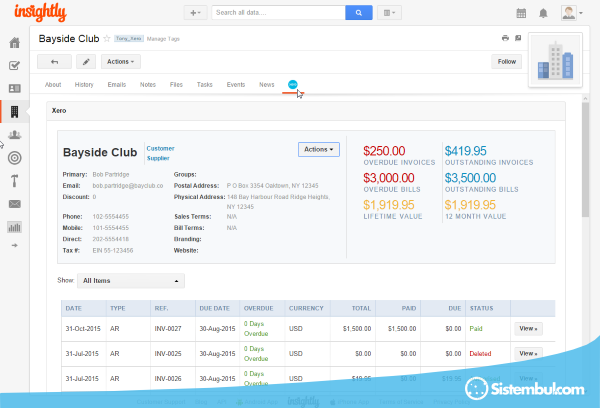Click the $250.00 overdue invoices amount
This screenshot has width=600, height=408.
pyautogui.click(x=384, y=151)
